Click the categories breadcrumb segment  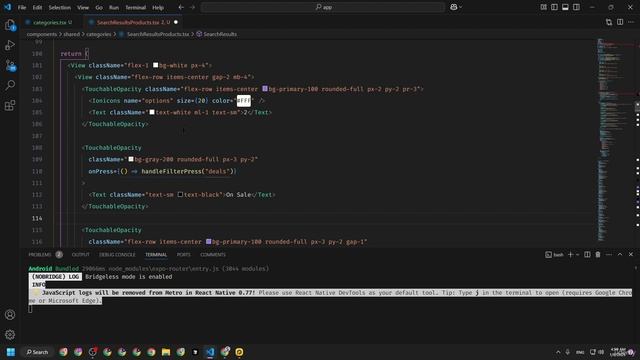(x=98, y=34)
